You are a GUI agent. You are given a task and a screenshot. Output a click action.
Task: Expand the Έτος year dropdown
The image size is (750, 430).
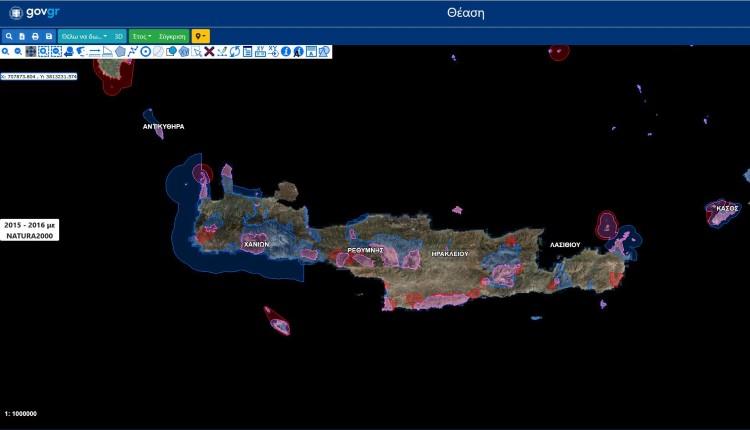pyautogui.click(x=142, y=36)
